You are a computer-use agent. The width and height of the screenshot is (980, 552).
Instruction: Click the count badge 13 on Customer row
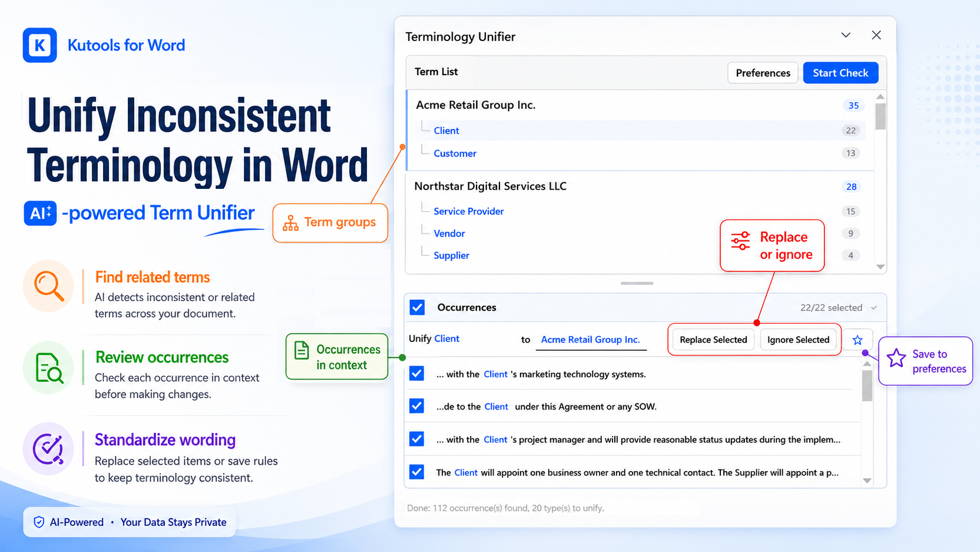coord(851,153)
